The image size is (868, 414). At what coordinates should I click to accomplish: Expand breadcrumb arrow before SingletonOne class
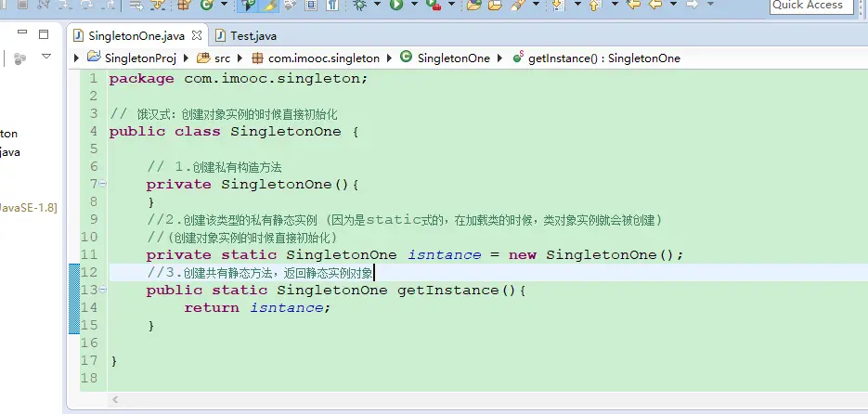point(389,58)
